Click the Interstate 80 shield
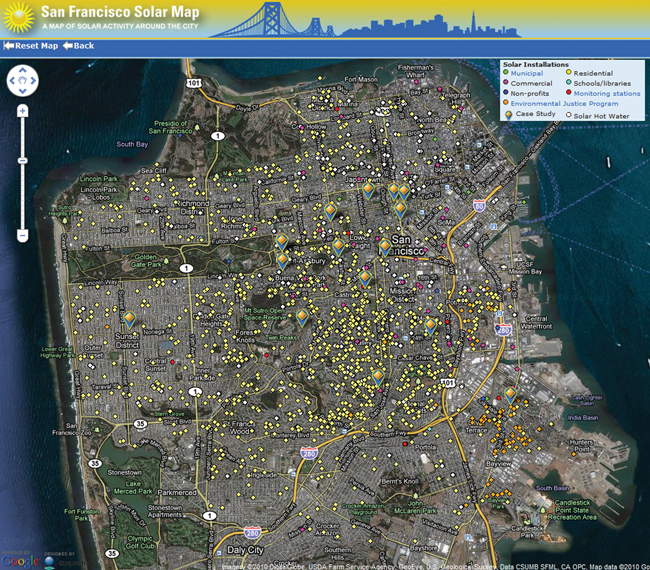The width and height of the screenshot is (650, 570). [479, 206]
